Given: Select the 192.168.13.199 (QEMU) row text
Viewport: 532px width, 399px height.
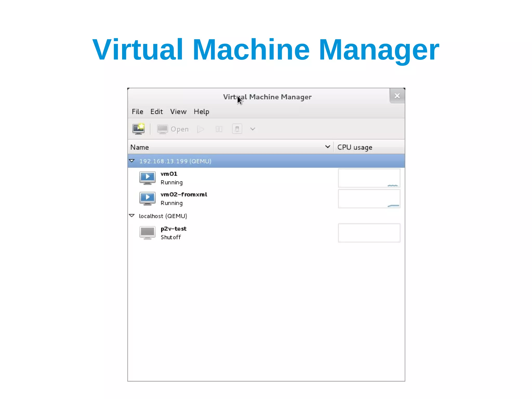Looking at the screenshot, I should pyautogui.click(x=175, y=161).
